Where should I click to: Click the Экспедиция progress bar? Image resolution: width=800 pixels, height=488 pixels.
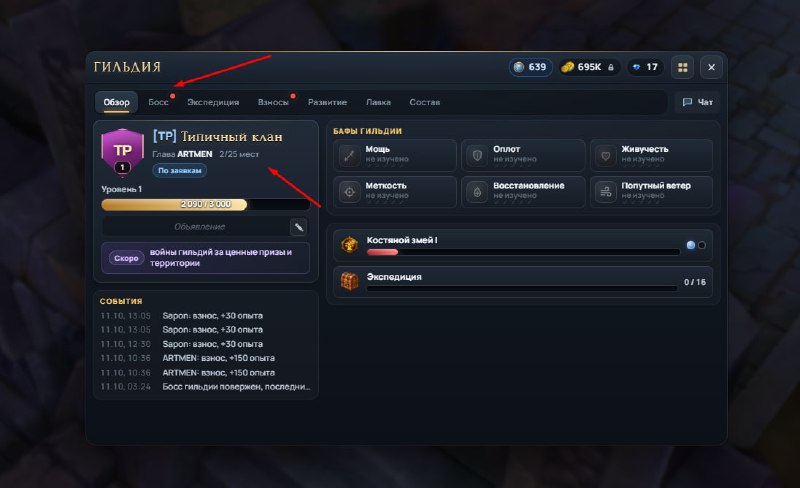coord(521,288)
